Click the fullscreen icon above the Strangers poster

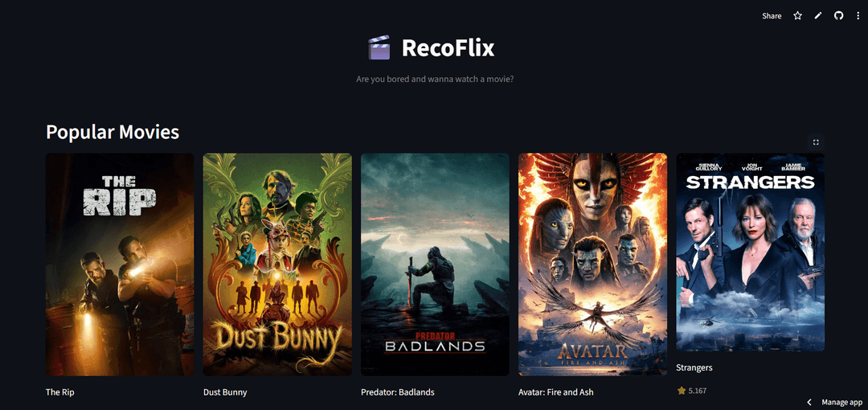(x=816, y=142)
